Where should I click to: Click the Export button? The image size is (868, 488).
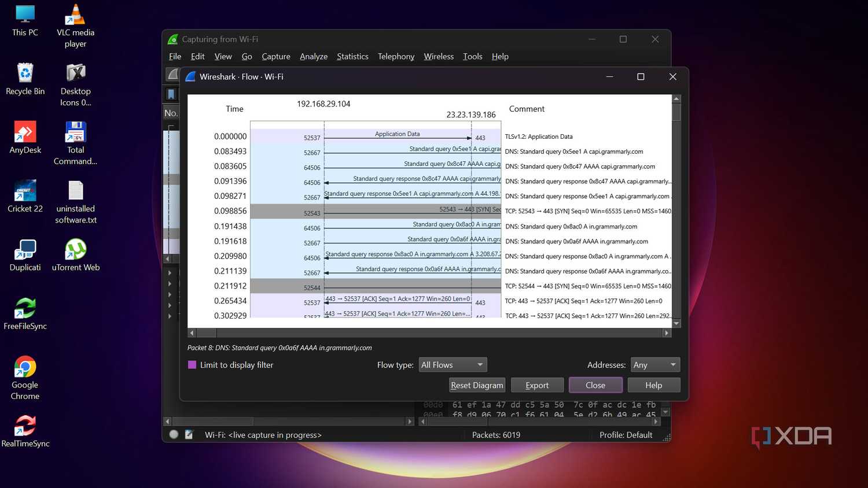click(537, 385)
